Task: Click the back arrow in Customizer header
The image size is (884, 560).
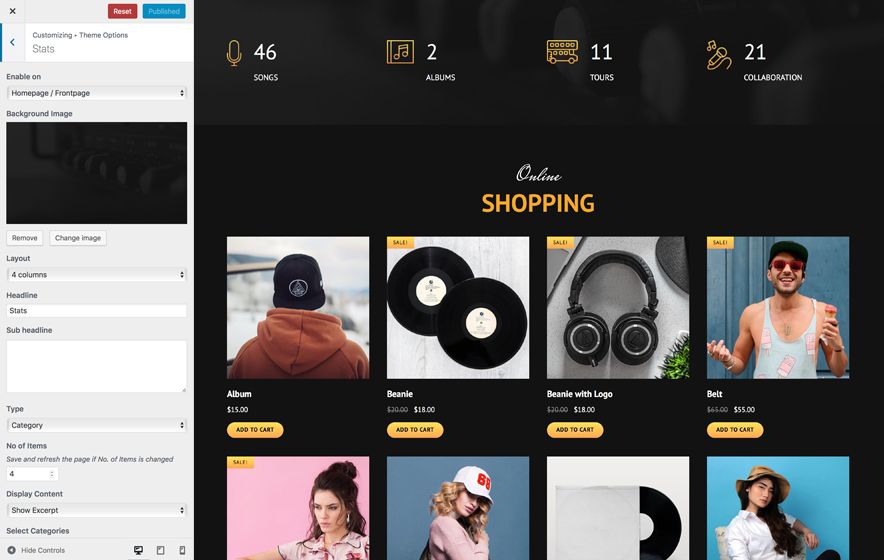Action: coord(12,42)
